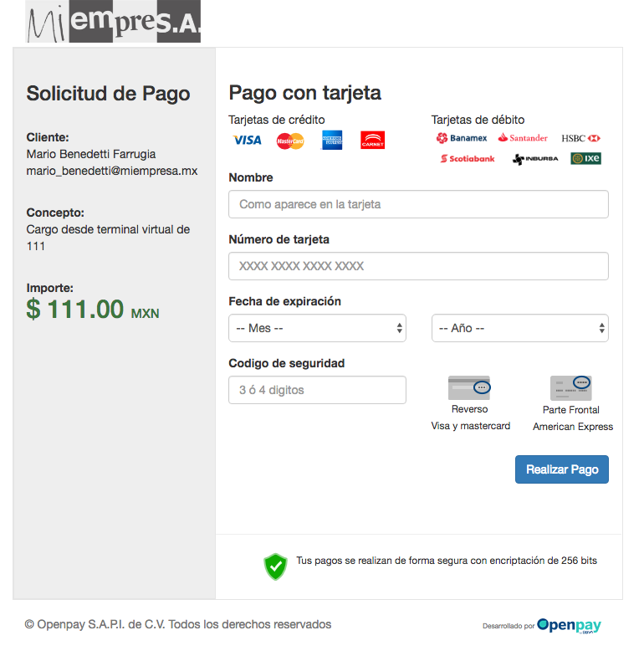The image size is (644, 656).
Task: Click the HSBC debit logo
Action: coord(581,138)
